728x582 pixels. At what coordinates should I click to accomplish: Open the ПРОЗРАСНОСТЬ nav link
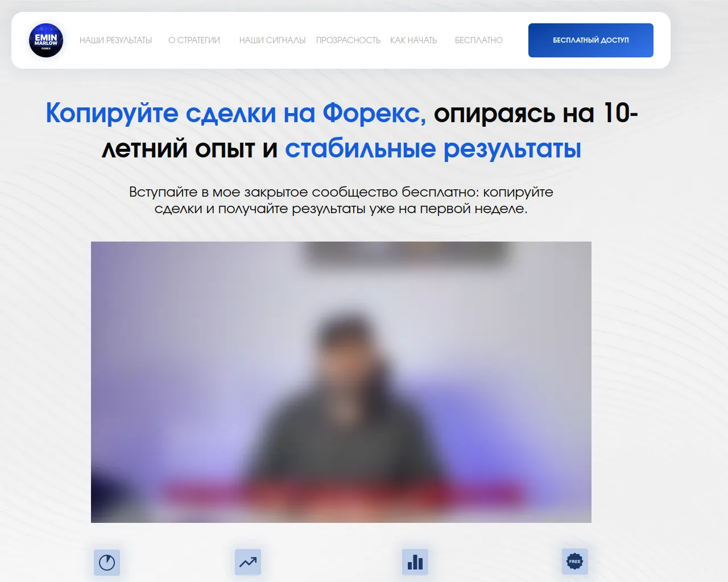pyautogui.click(x=348, y=40)
